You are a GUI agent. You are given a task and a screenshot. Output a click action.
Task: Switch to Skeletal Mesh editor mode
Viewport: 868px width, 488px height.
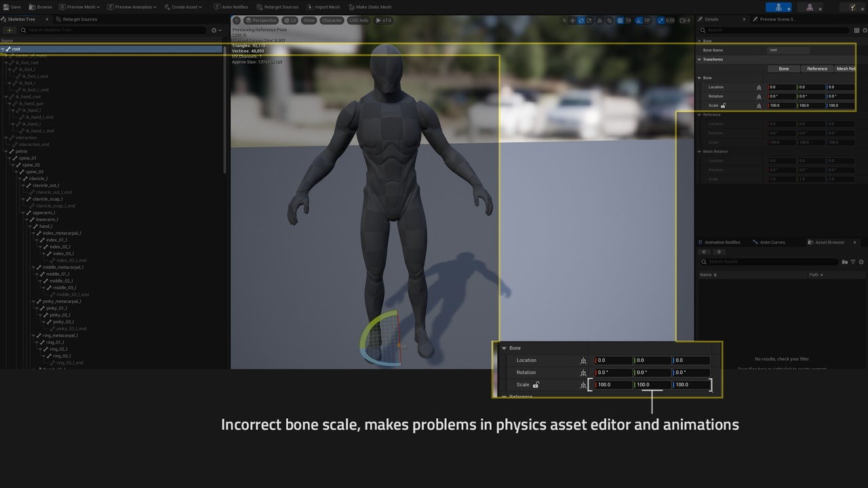[810, 7]
